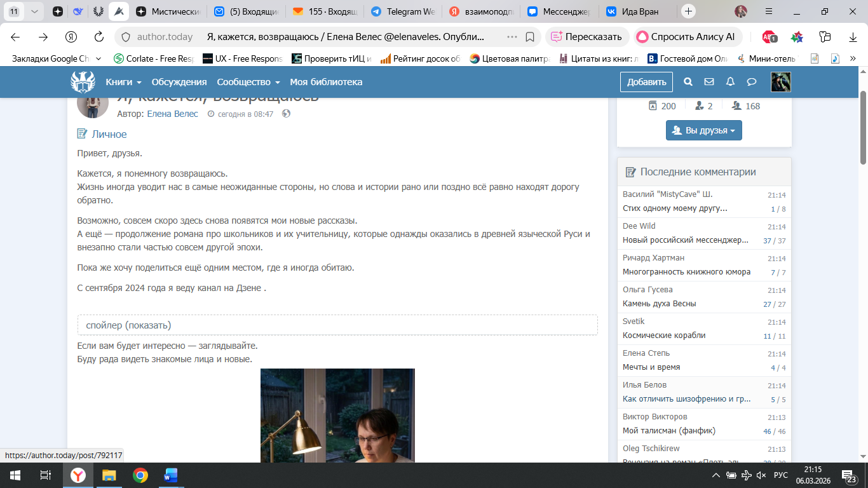Open the Вы друзья dropdown button

coord(703,130)
